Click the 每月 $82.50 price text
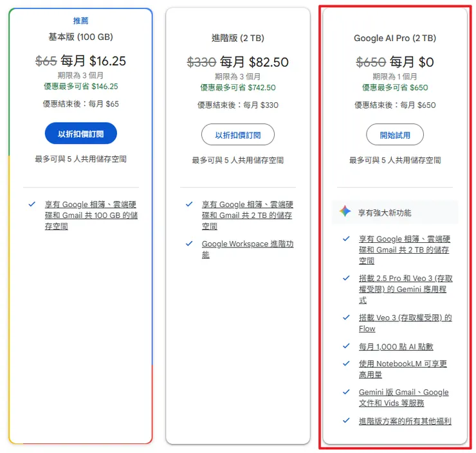The height and width of the screenshot is (453, 476). point(254,62)
